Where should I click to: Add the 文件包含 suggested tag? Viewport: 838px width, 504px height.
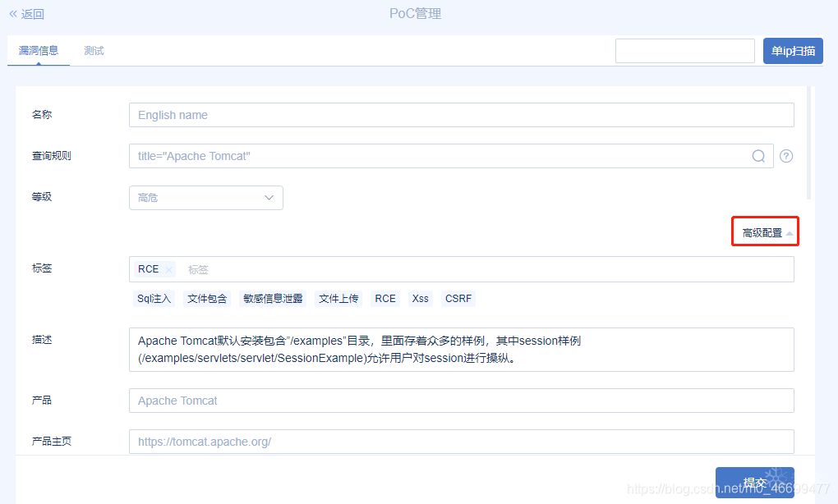point(207,299)
